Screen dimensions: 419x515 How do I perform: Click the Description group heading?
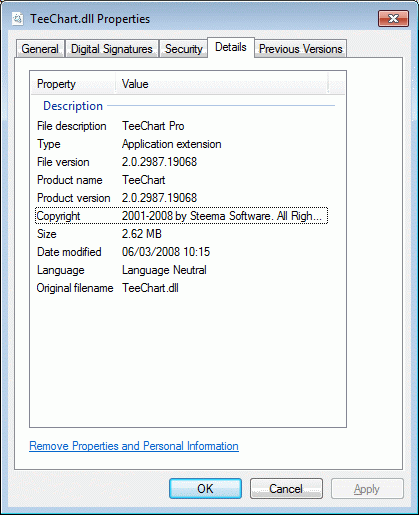click(73, 106)
